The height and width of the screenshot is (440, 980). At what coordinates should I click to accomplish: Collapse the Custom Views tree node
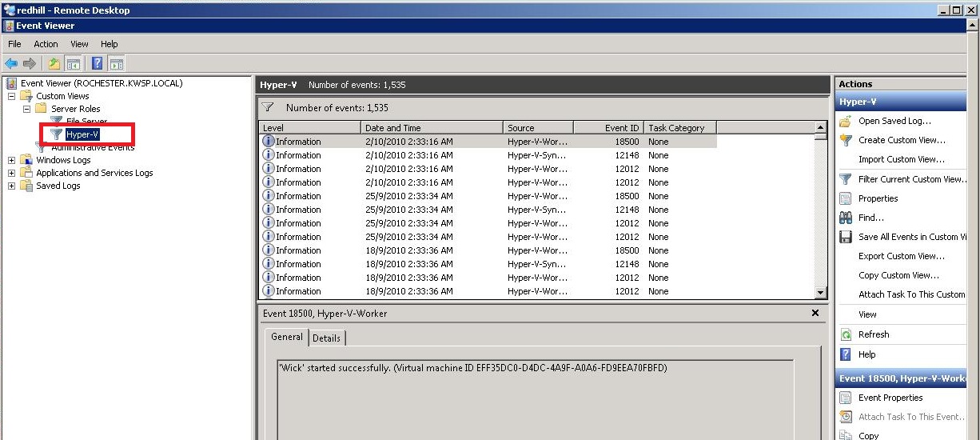(x=11, y=96)
